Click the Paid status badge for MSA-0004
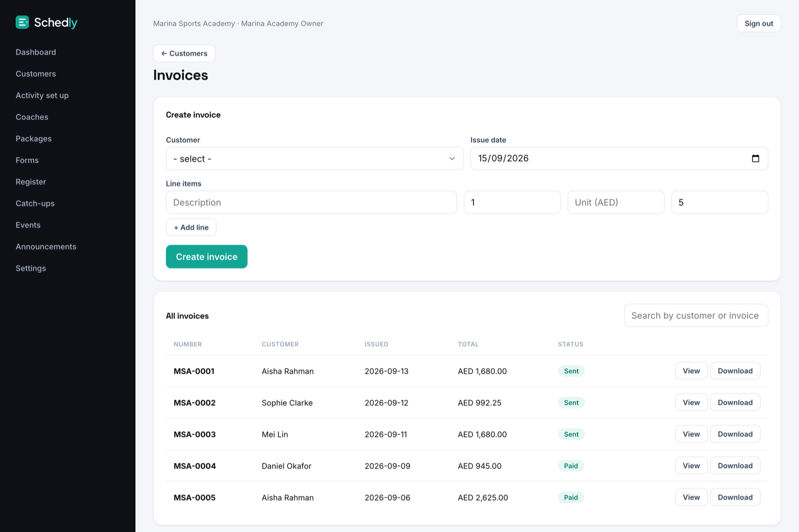 coord(571,466)
